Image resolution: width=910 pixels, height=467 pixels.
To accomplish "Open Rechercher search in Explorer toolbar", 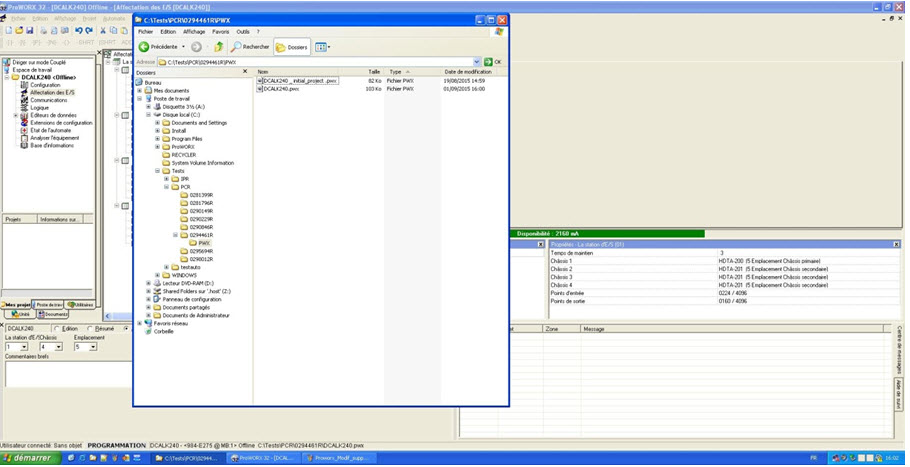I will click(x=250, y=47).
